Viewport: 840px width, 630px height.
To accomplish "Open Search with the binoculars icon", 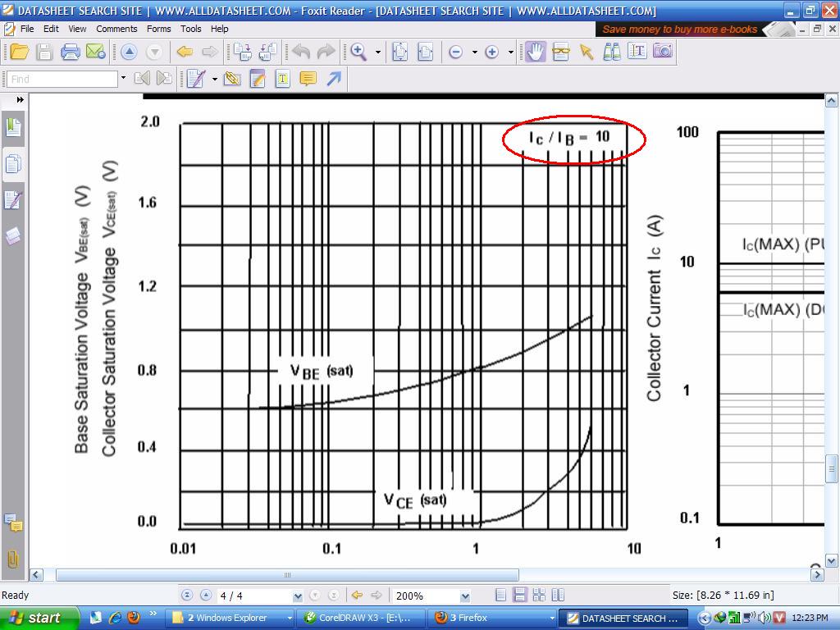I will point(612,52).
